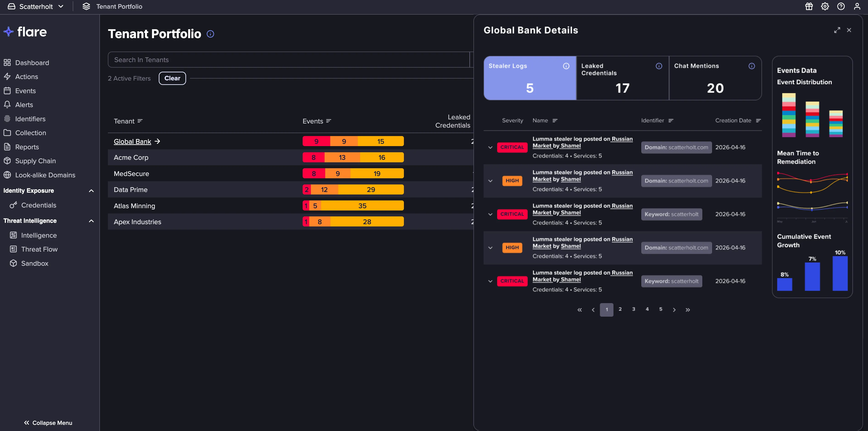
Task: Open the user profile icon
Action: click(857, 6)
